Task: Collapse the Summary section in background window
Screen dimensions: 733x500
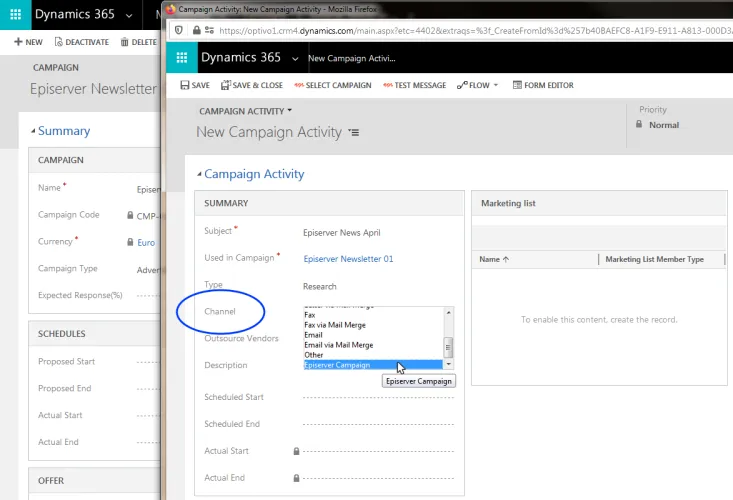Action: (x=33, y=131)
